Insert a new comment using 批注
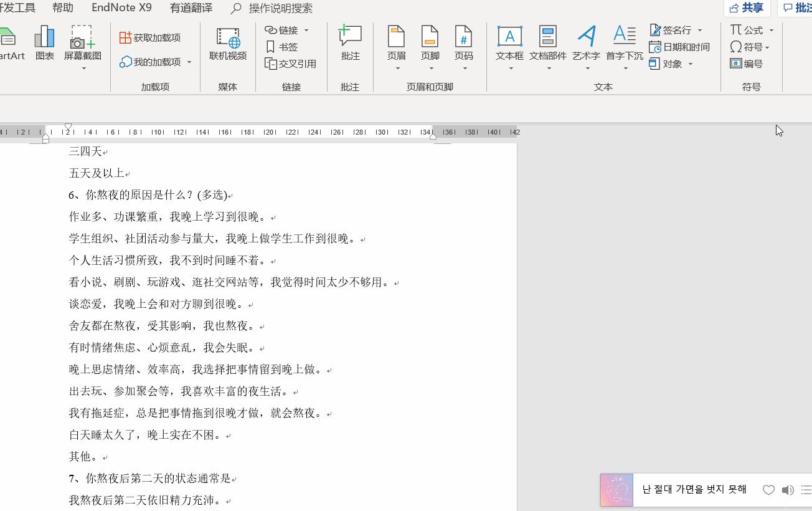Viewport: 812px width, 511px height. point(349,44)
